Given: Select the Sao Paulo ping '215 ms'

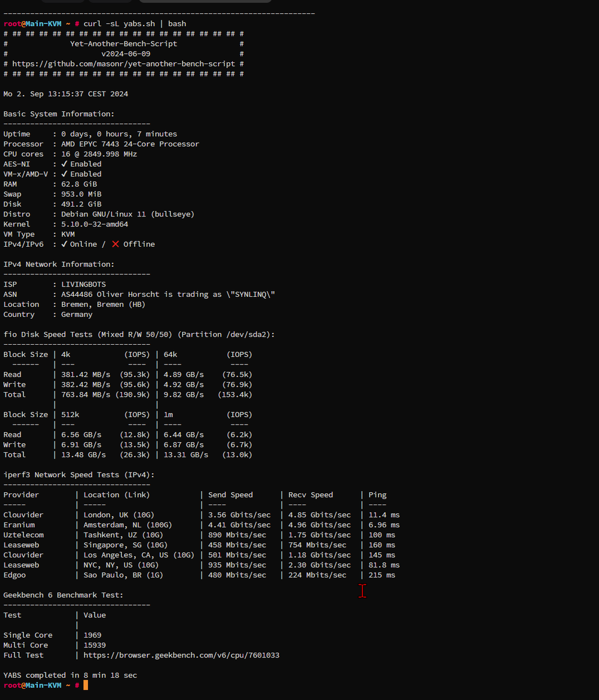Looking at the screenshot, I should point(382,575).
